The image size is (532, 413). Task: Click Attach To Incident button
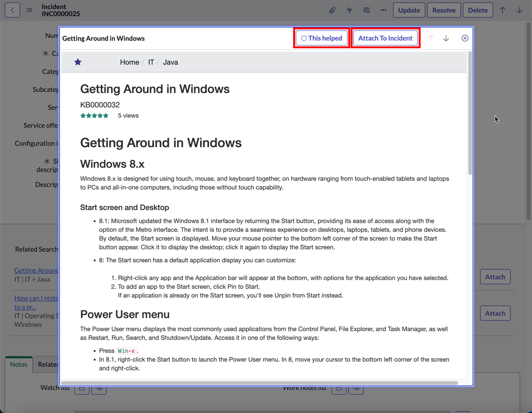[385, 38]
